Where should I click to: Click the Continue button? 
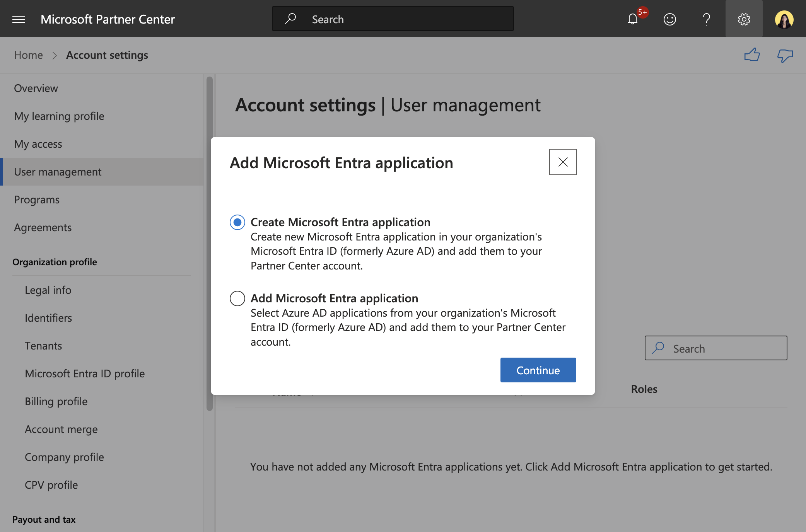click(538, 370)
